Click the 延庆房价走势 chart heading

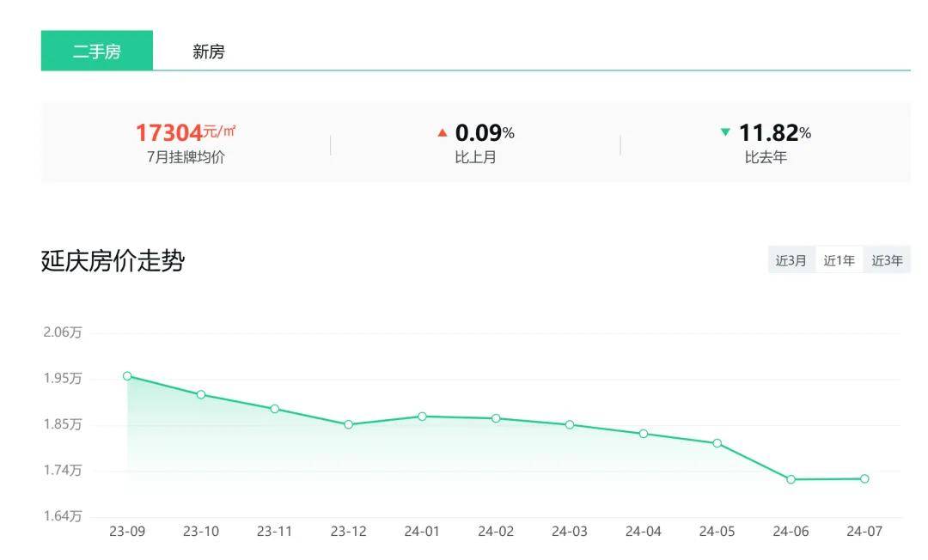tap(113, 261)
